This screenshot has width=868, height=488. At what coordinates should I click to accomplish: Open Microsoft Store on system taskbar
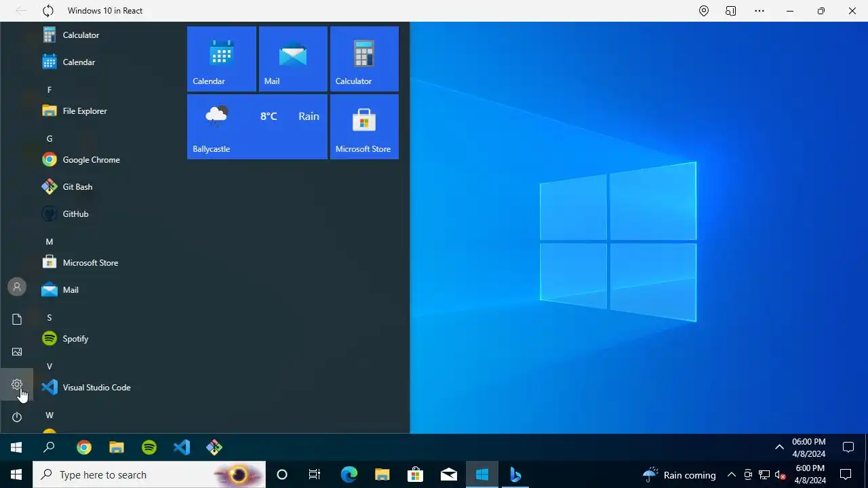pyautogui.click(x=415, y=474)
